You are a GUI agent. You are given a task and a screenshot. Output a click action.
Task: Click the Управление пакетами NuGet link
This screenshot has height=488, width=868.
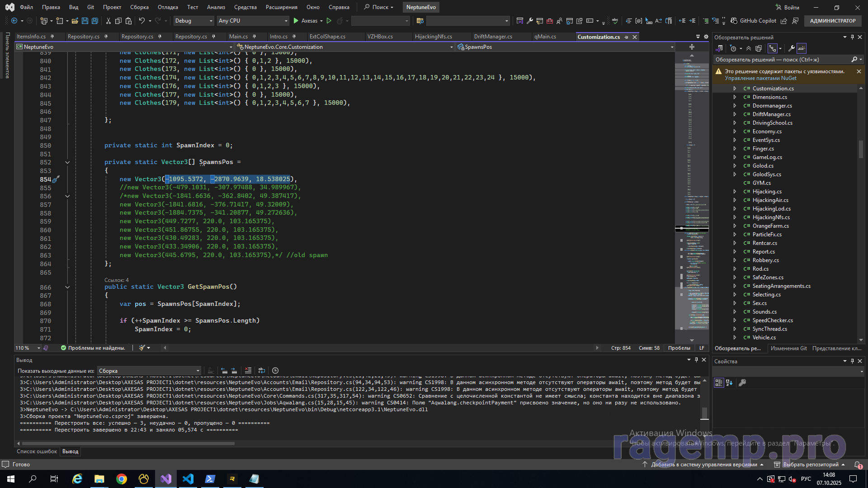point(760,78)
